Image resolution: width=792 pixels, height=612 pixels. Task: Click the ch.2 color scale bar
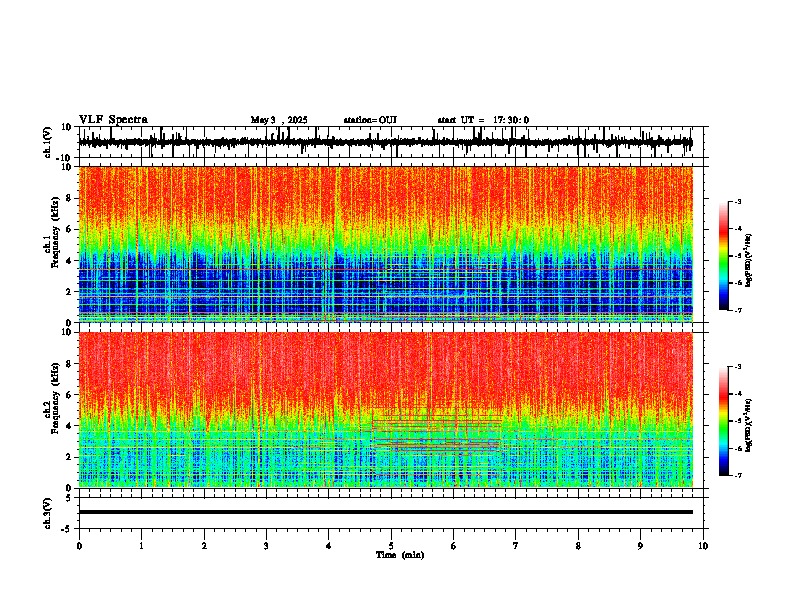(723, 421)
